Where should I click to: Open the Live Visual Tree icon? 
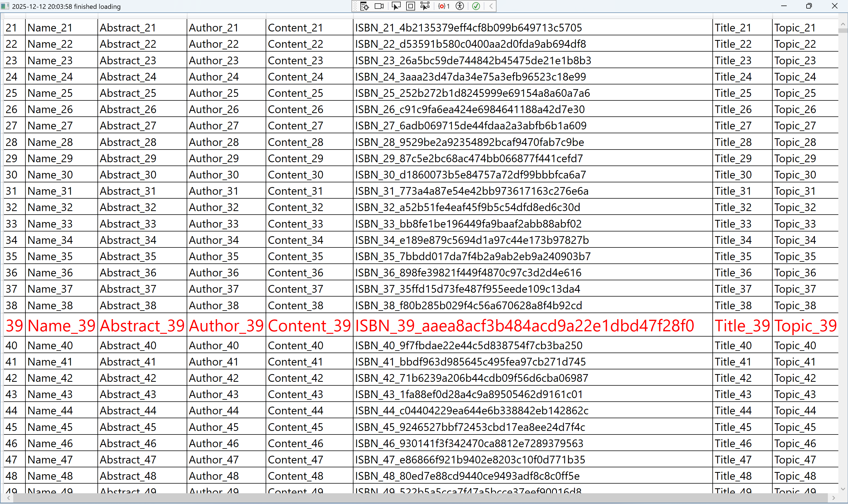[x=364, y=6]
